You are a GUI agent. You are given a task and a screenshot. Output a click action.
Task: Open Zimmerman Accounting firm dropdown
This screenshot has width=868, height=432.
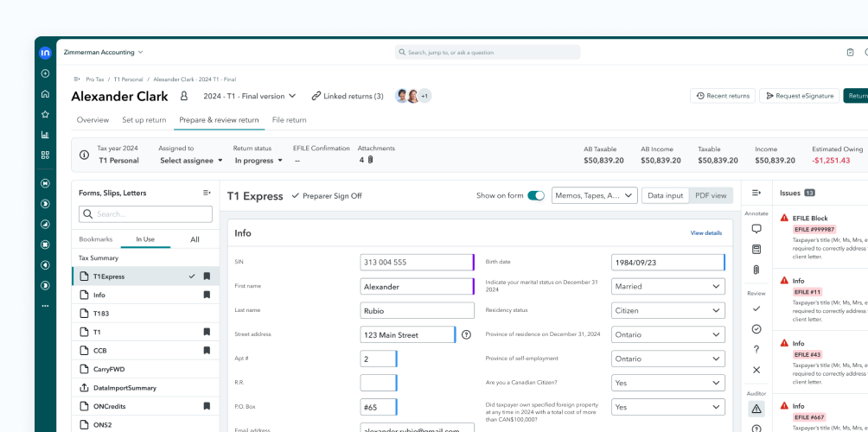coord(103,53)
